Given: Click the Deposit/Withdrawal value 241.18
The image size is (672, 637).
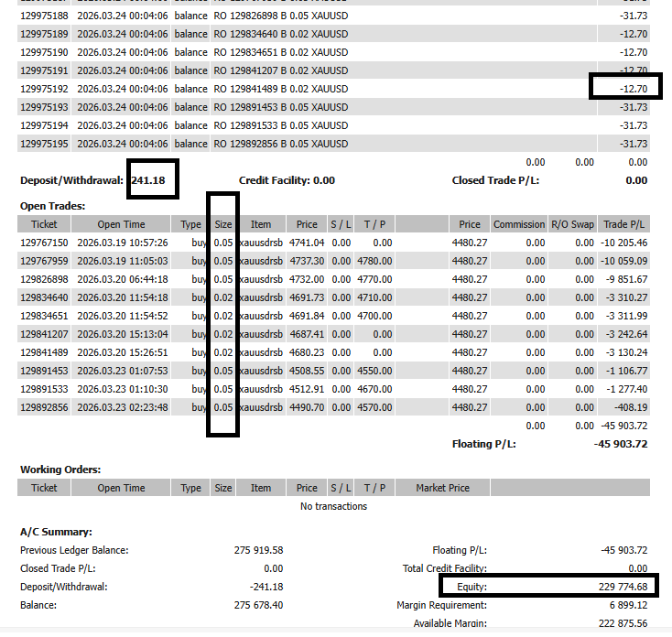Looking at the screenshot, I should tap(148, 180).
